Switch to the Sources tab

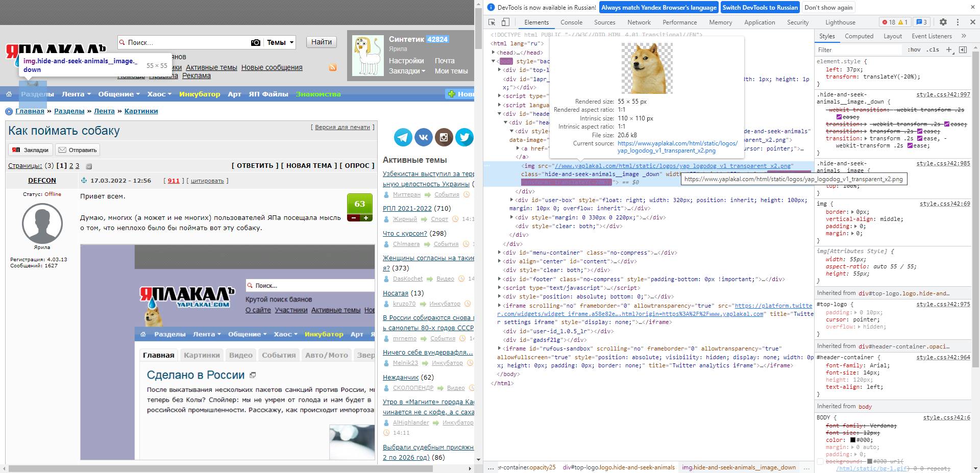tap(605, 22)
